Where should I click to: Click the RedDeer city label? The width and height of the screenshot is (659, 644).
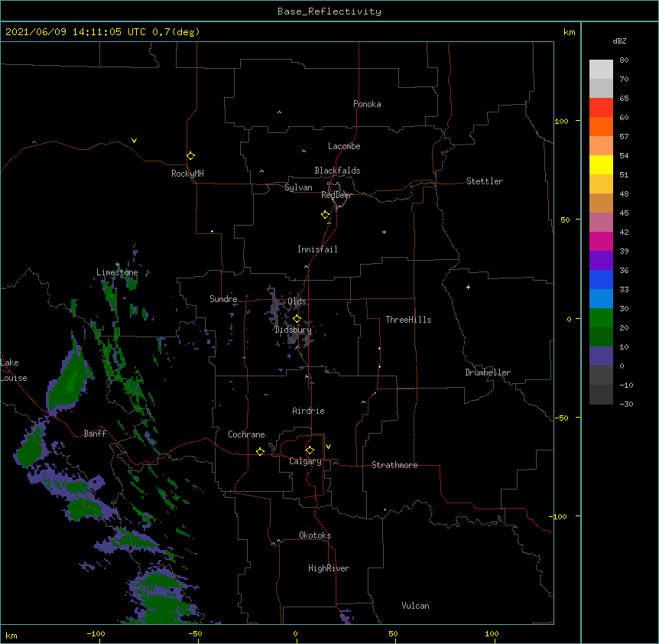click(x=336, y=195)
